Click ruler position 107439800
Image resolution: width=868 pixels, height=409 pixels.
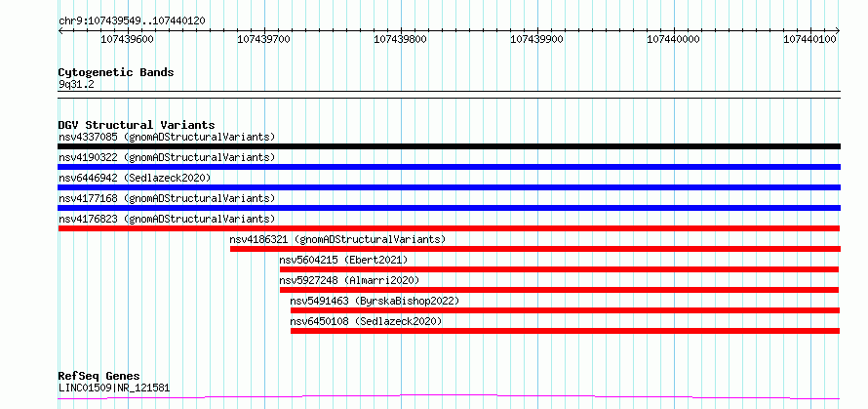(x=400, y=39)
